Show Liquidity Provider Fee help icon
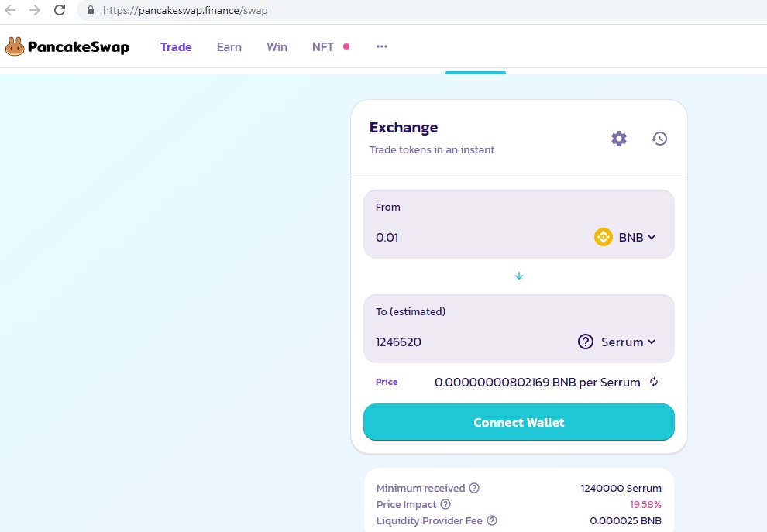Viewport: 767px width, 532px height. tap(492, 520)
